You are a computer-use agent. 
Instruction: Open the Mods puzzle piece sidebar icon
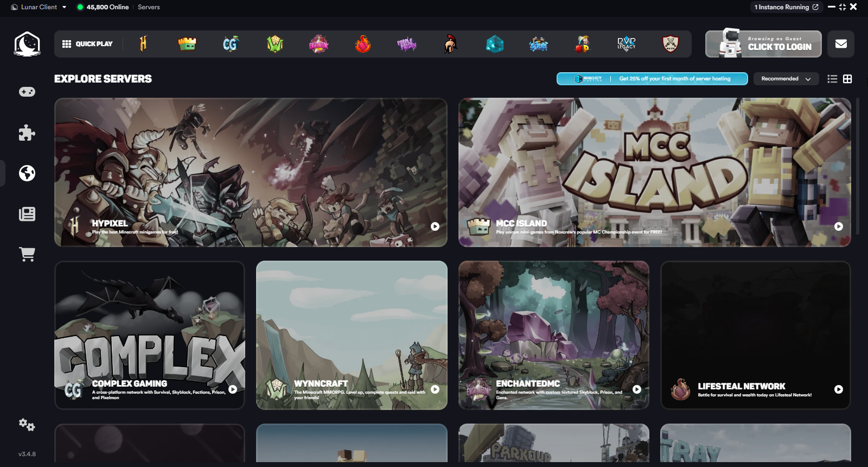coord(27,132)
